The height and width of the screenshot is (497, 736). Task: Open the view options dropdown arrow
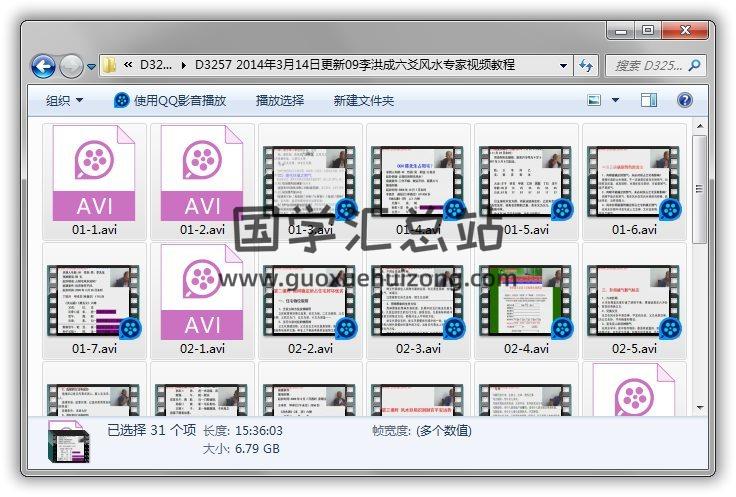615,100
